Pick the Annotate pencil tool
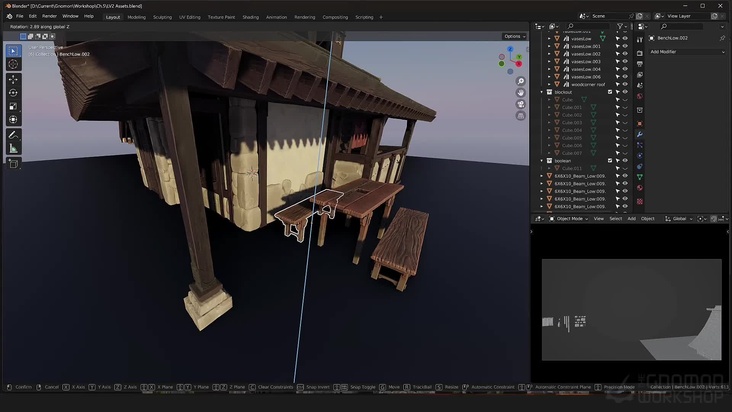Screen dimensions: 732x412 13,135
